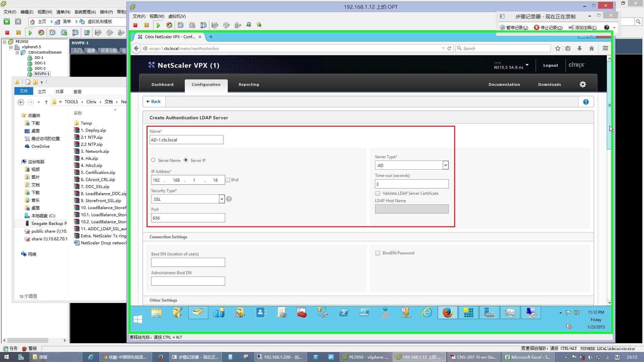Switch to the NetScaler Reporting tab

click(x=249, y=84)
